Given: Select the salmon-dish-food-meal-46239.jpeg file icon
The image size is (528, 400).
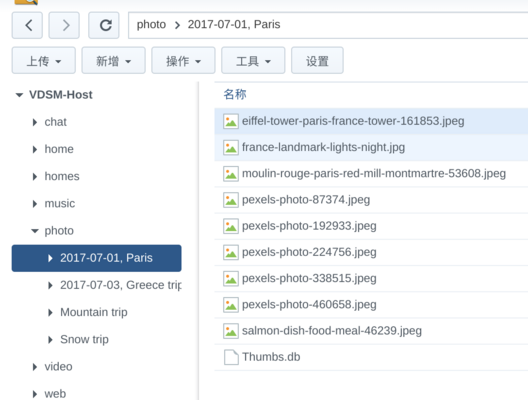Looking at the screenshot, I should (x=231, y=331).
